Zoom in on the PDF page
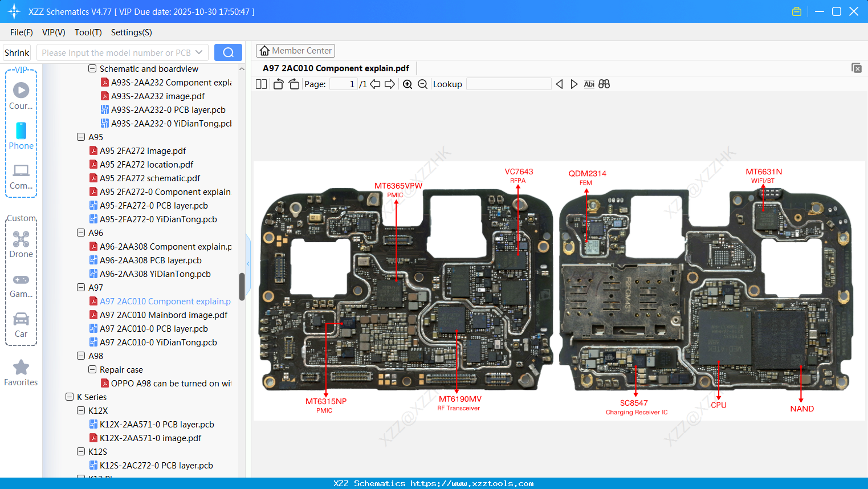 click(407, 84)
